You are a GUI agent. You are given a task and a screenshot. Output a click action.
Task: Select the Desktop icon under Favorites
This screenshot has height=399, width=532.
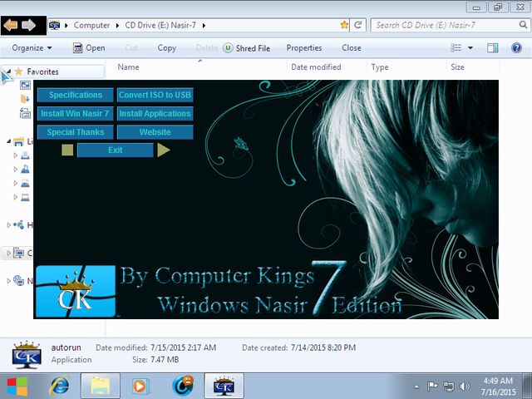(25, 85)
